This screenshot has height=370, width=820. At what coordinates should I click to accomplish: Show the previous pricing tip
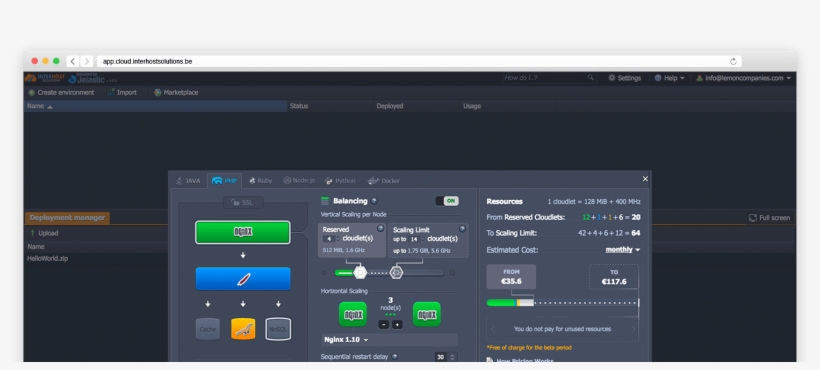492,329
